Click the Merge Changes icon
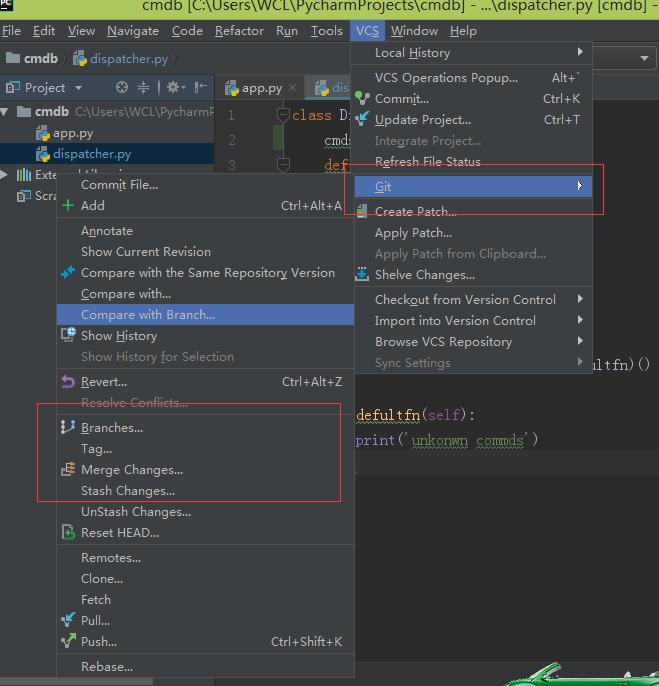659x686 pixels. 68,469
